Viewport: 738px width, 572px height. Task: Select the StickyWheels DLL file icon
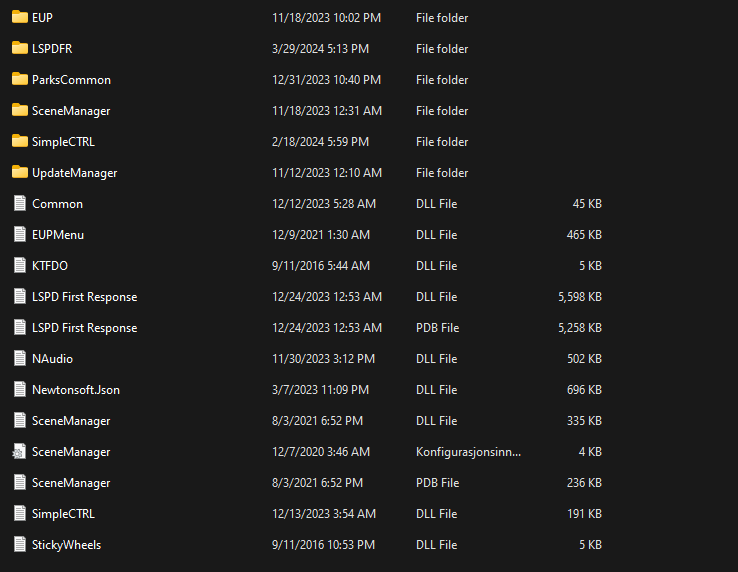[x=20, y=545]
